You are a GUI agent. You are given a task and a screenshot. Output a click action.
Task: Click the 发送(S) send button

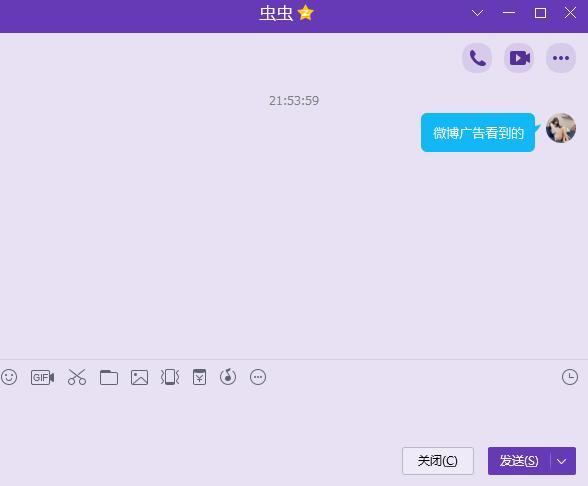(519, 461)
